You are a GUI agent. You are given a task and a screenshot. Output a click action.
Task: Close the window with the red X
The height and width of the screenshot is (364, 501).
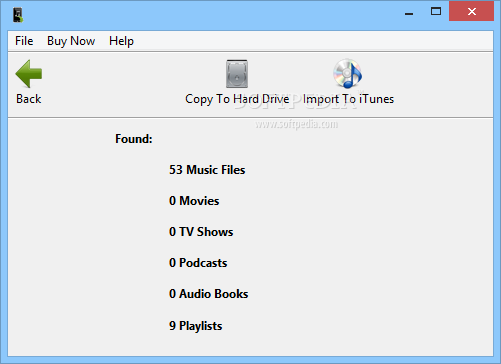click(471, 11)
